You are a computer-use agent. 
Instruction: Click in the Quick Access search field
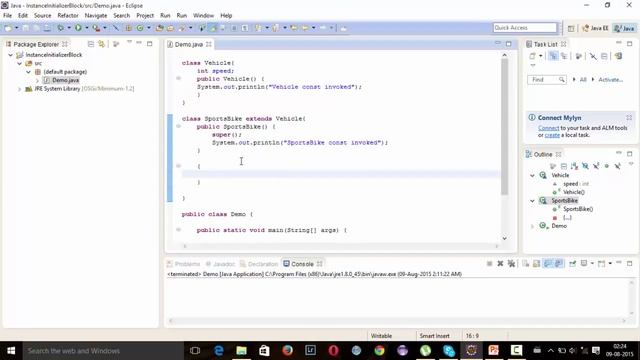(525, 28)
